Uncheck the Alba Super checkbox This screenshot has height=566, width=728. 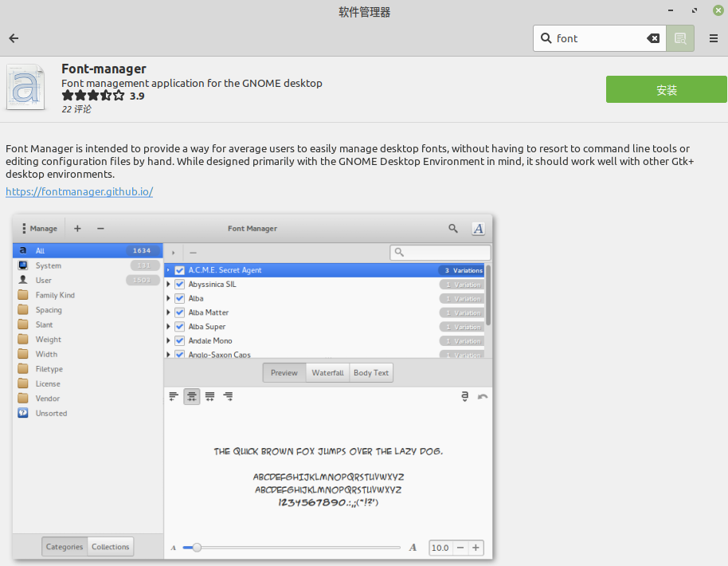[x=180, y=327]
